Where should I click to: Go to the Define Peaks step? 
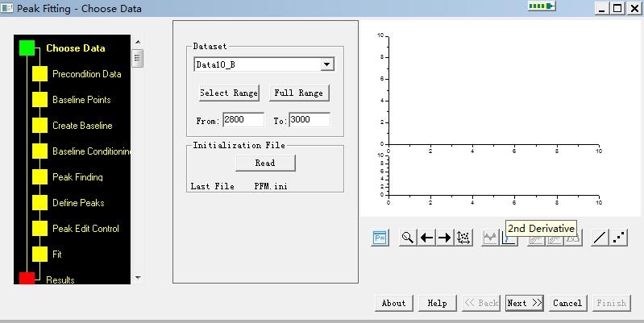click(78, 203)
